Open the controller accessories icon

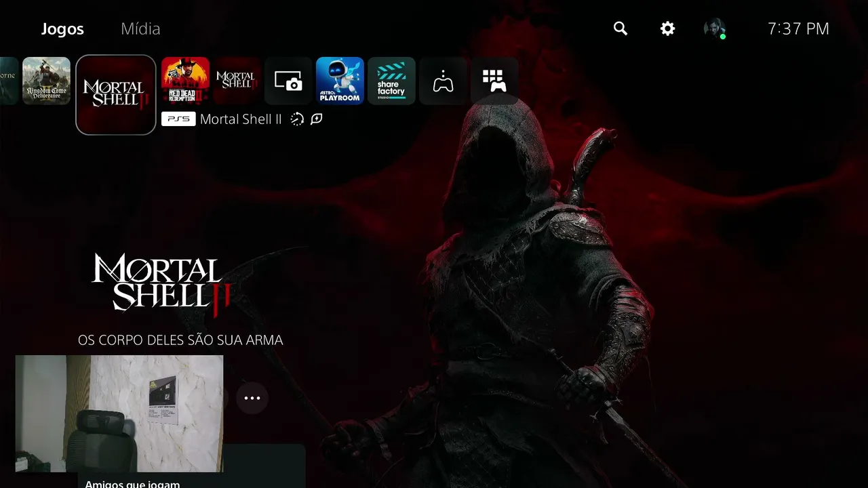443,81
